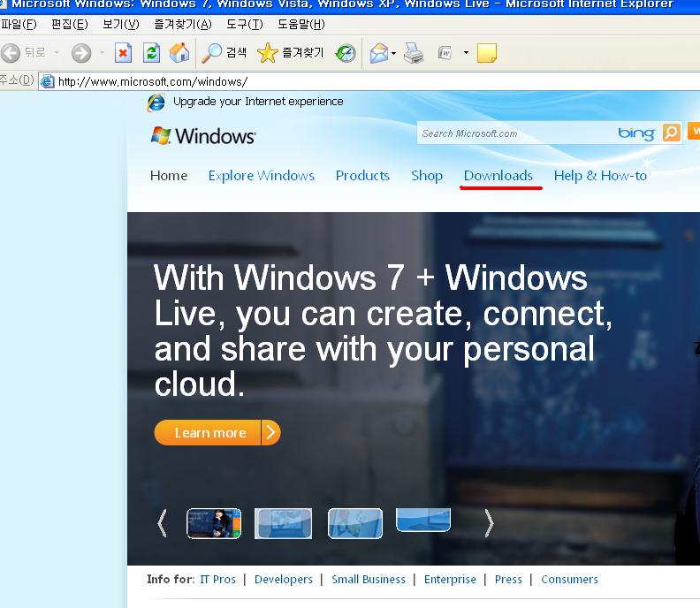Click the Back arrow icon in the IE toolbar

tap(11, 53)
